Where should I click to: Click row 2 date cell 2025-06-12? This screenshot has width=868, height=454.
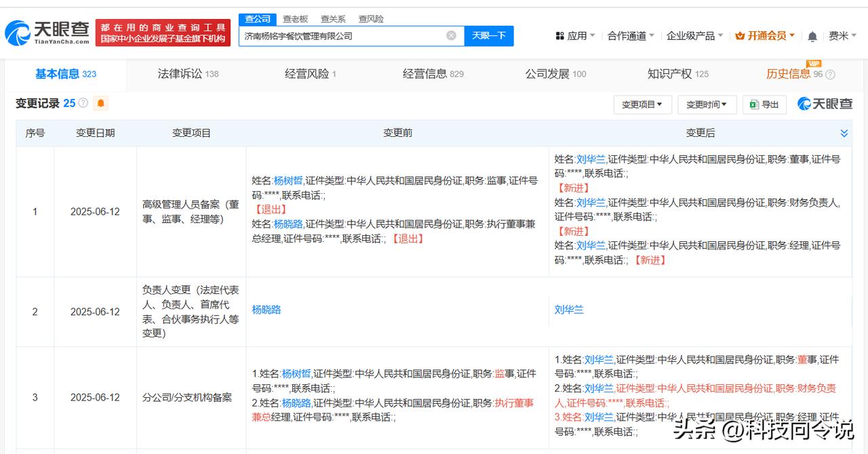point(95,312)
